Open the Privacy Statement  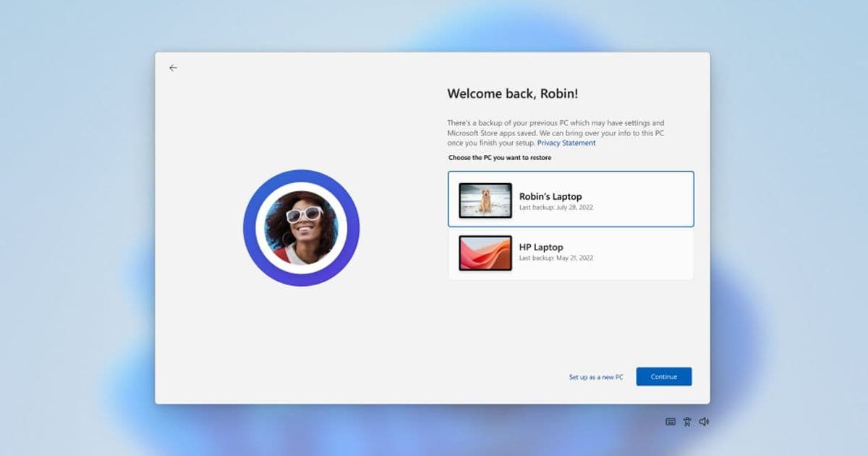(566, 143)
